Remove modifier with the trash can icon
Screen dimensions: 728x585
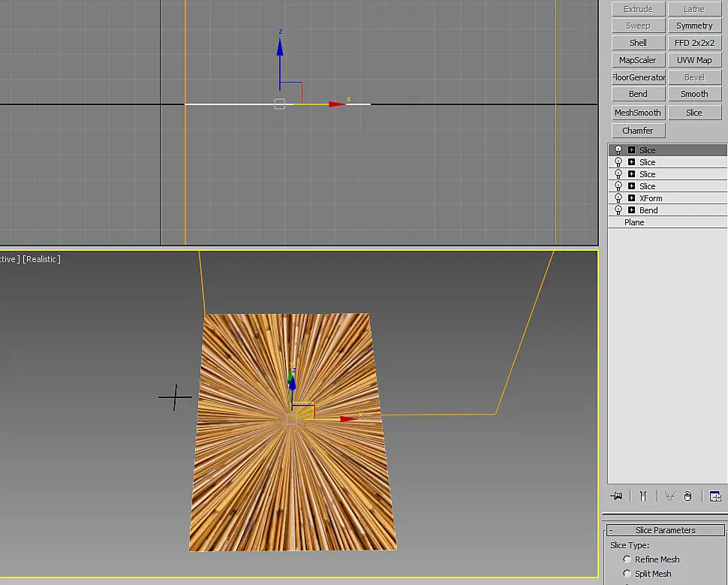[x=688, y=496]
